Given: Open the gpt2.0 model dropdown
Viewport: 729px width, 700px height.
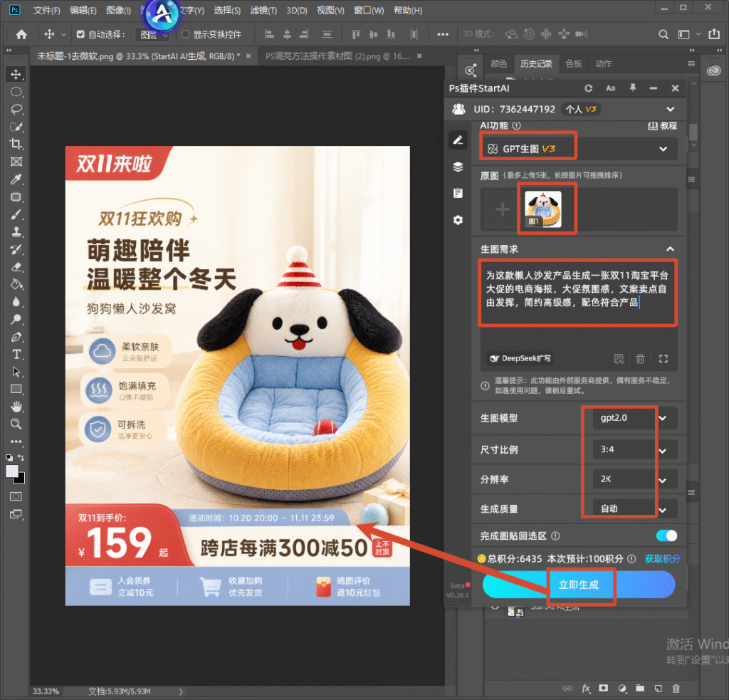Looking at the screenshot, I should (634, 418).
